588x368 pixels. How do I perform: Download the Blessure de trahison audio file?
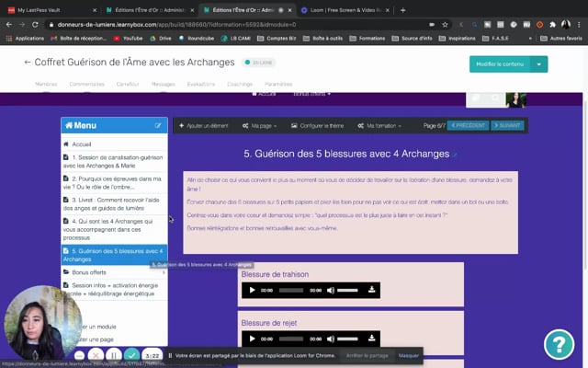[x=371, y=290]
